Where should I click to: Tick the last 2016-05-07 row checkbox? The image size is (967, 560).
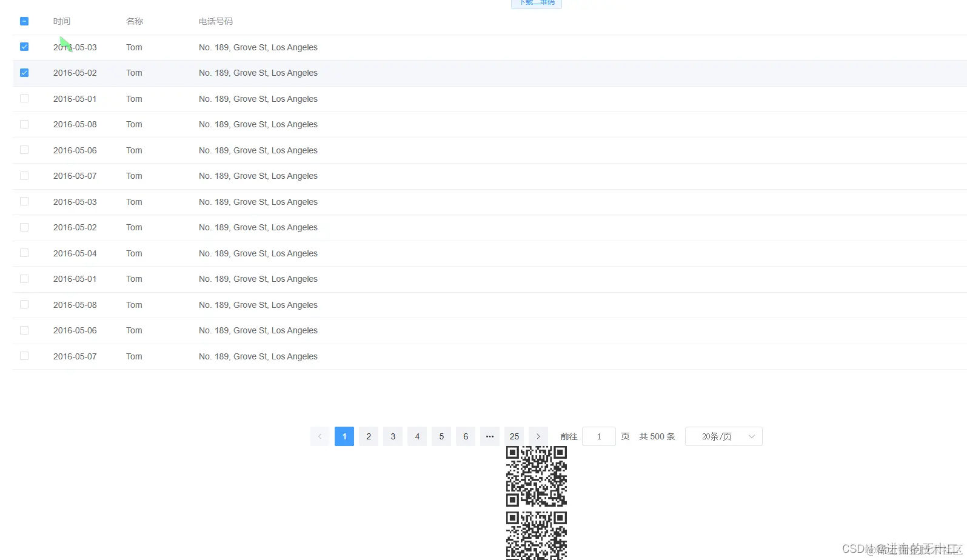click(x=24, y=356)
